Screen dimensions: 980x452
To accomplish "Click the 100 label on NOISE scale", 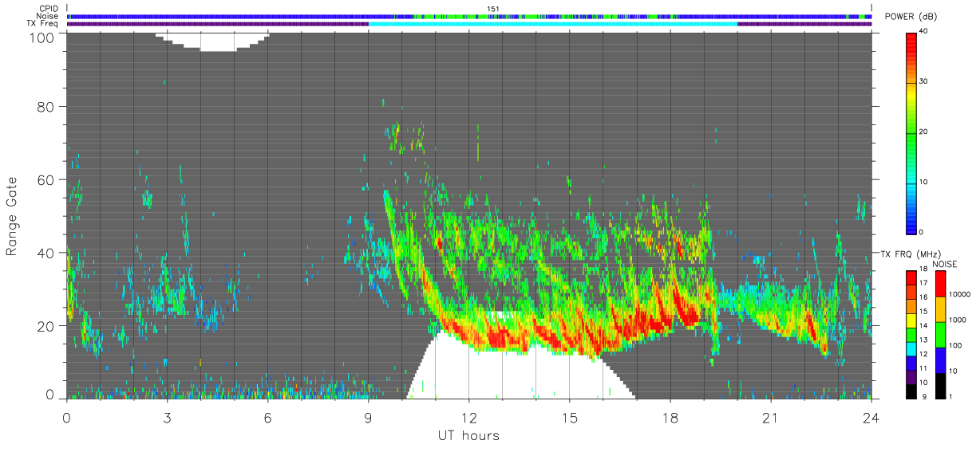I will click(955, 345).
